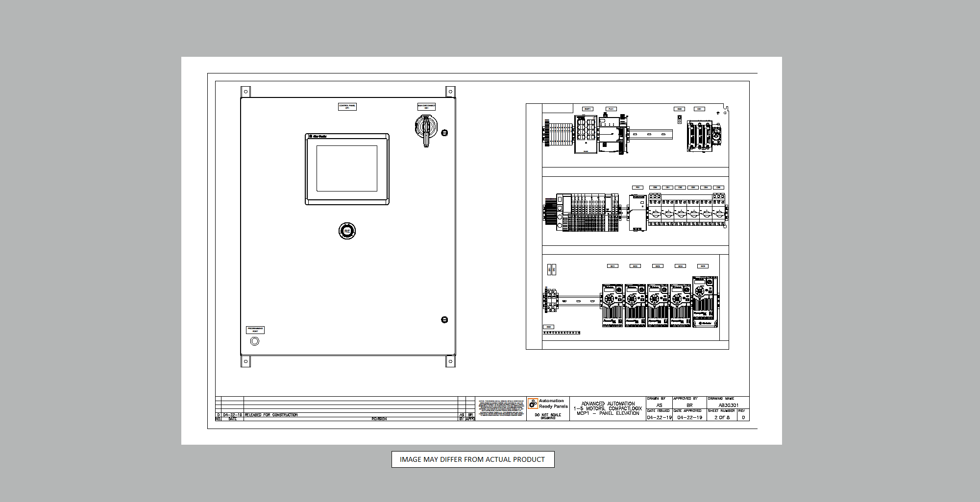
Task: Click the Automation Ready Panels gear logo
Action: point(533,404)
